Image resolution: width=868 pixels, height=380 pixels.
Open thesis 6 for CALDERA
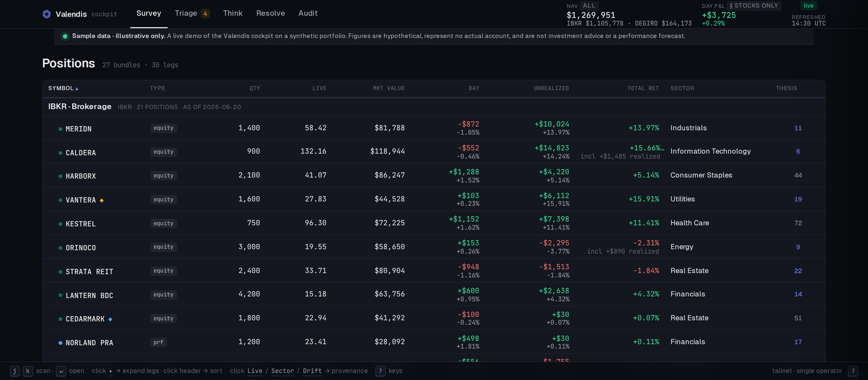[797, 151]
